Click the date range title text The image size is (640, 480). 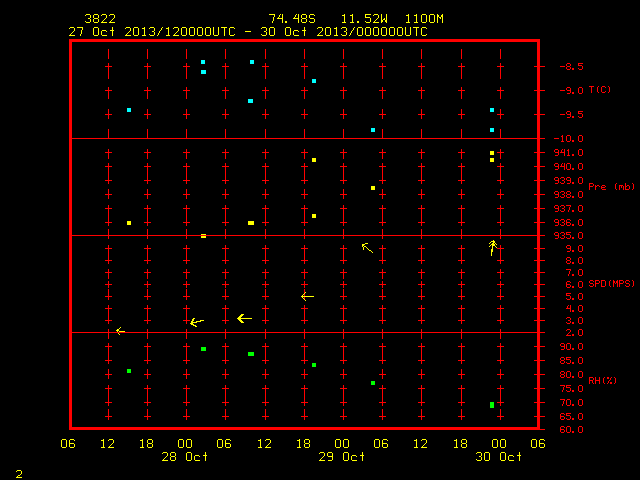point(248,32)
